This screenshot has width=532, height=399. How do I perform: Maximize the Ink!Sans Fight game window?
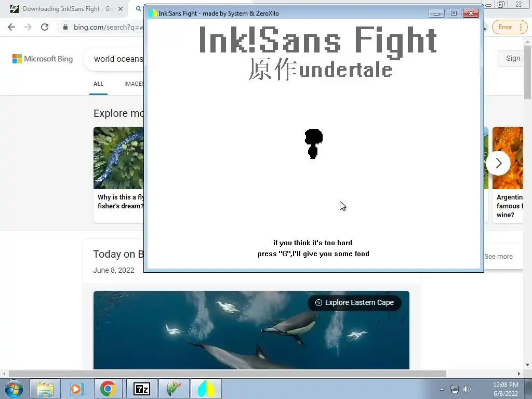click(453, 13)
